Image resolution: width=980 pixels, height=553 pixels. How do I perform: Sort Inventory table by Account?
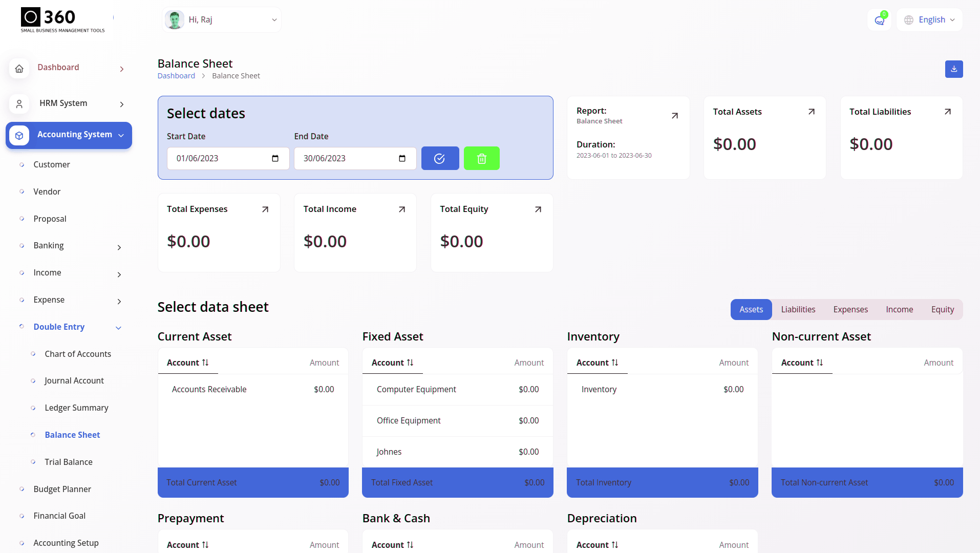pos(597,363)
